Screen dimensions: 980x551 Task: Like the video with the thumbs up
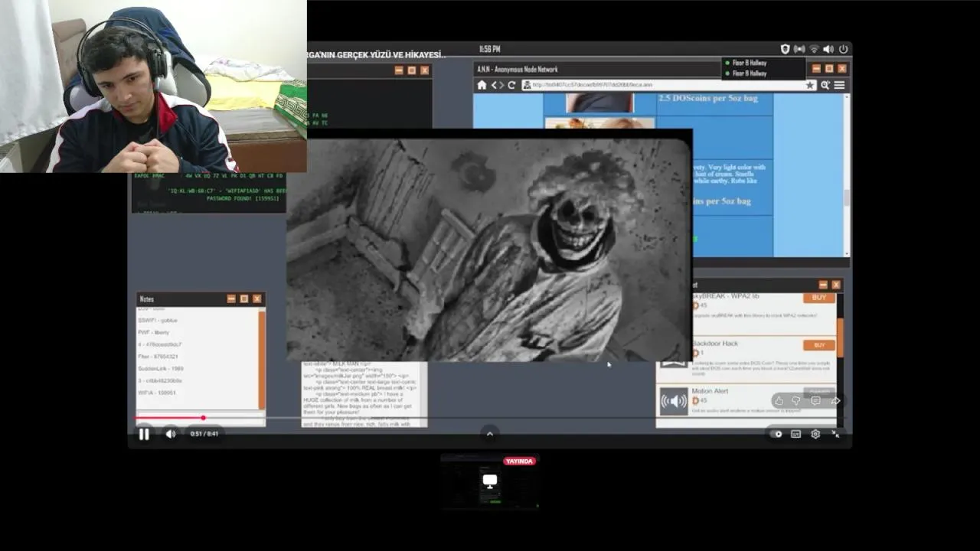pos(779,400)
